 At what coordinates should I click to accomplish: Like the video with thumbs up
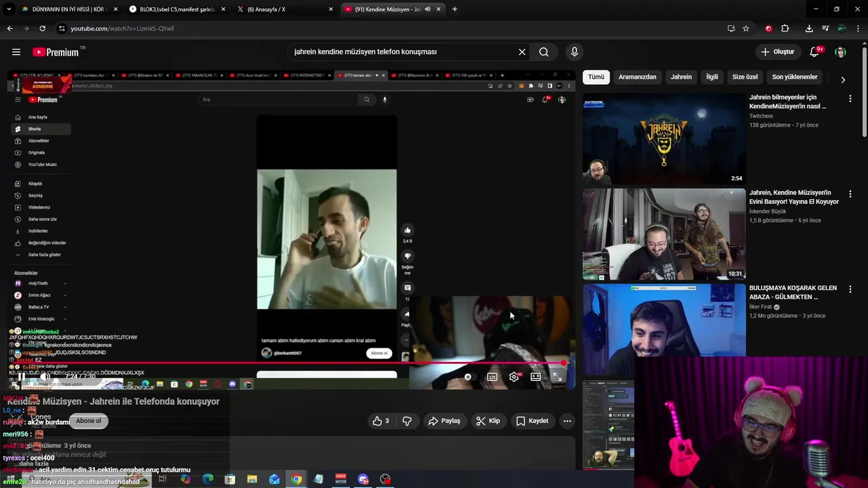click(381, 421)
